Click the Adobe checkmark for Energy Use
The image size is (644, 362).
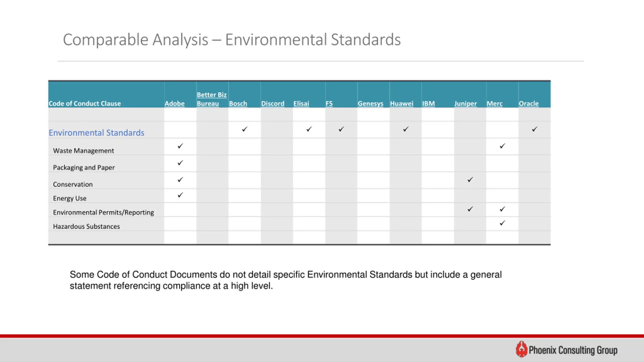tap(180, 195)
